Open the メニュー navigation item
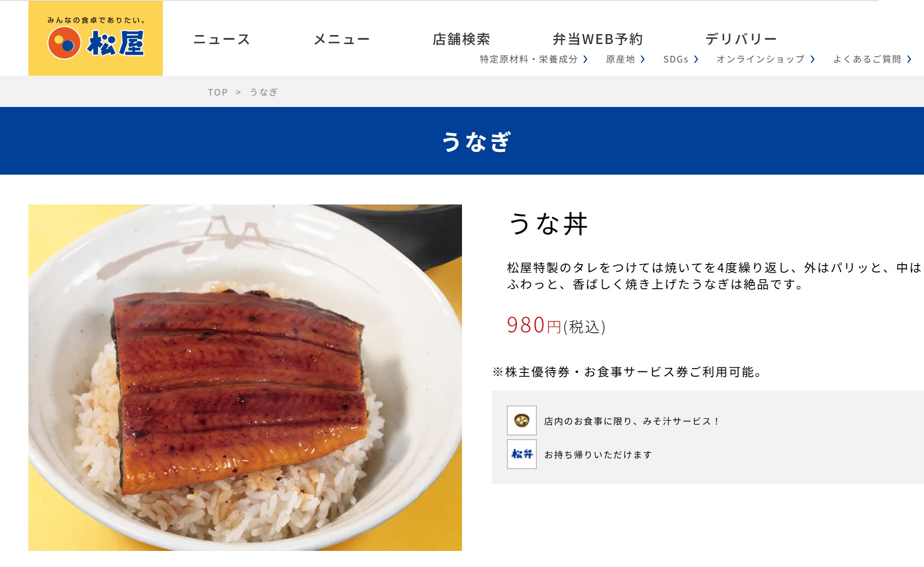This screenshot has width=924, height=567. [x=342, y=39]
